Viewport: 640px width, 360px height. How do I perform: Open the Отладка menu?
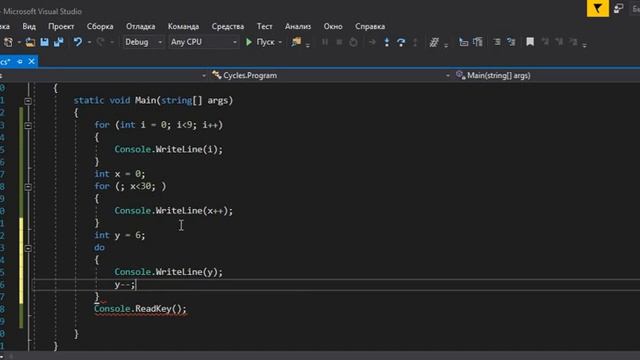140,27
